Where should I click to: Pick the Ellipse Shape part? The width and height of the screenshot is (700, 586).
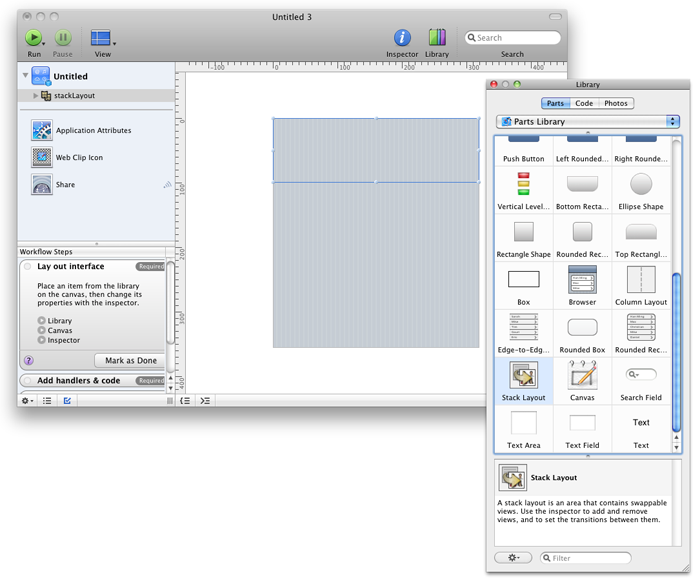tap(640, 185)
